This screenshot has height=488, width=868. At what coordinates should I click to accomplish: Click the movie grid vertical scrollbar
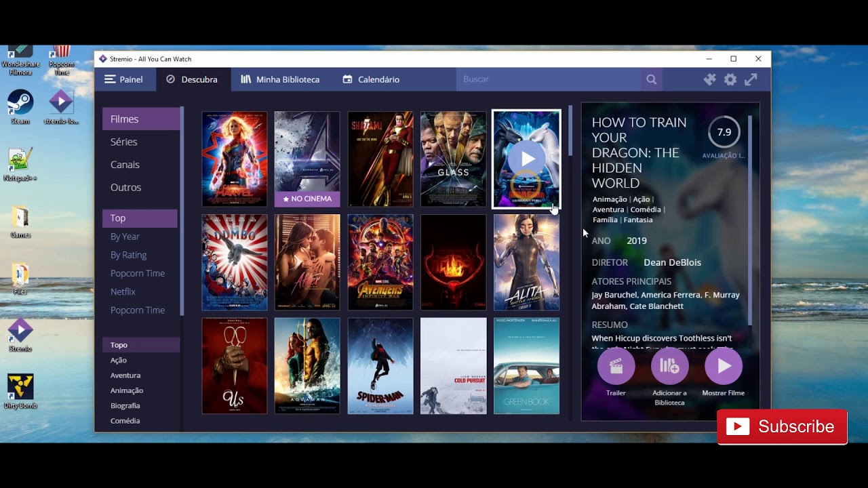(x=571, y=130)
